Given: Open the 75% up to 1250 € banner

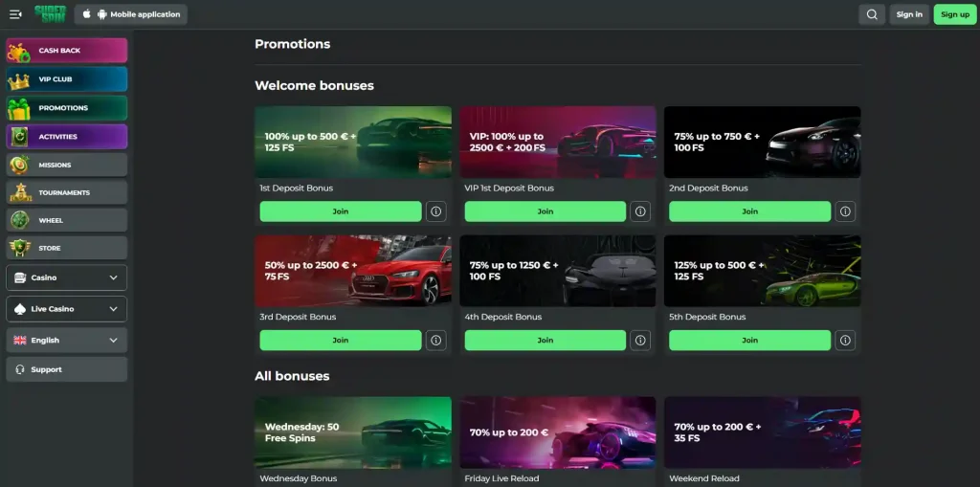Looking at the screenshot, I should [x=558, y=271].
